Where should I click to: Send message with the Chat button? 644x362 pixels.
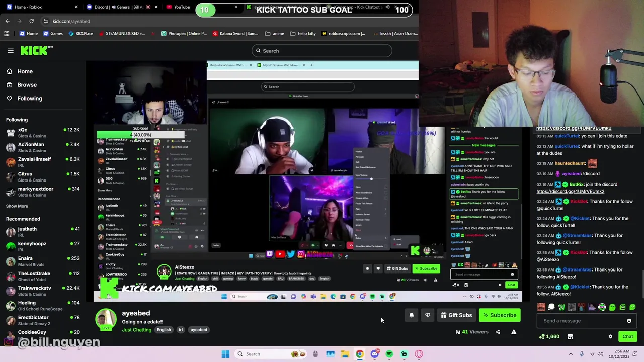point(628,337)
